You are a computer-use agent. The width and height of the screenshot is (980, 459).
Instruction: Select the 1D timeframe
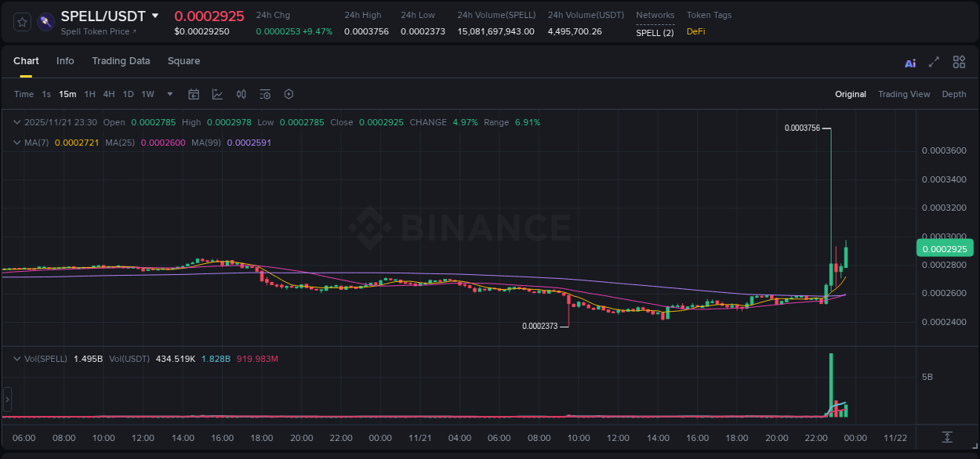click(128, 94)
